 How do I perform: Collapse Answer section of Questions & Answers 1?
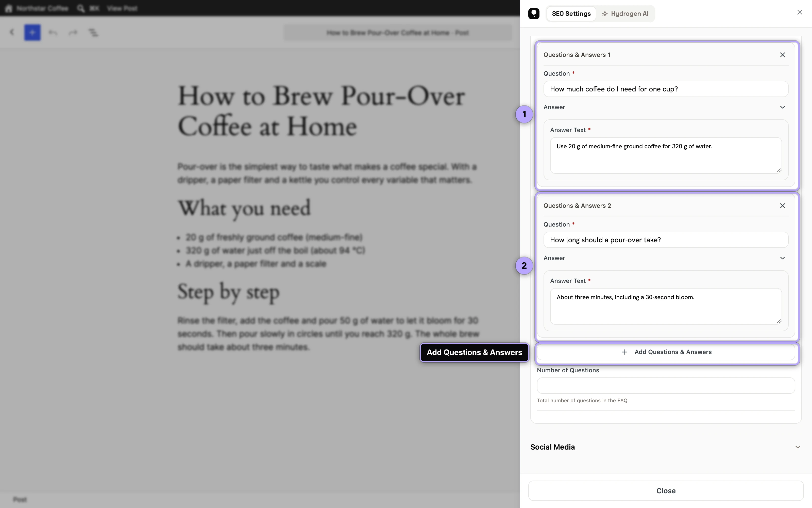tap(783, 107)
